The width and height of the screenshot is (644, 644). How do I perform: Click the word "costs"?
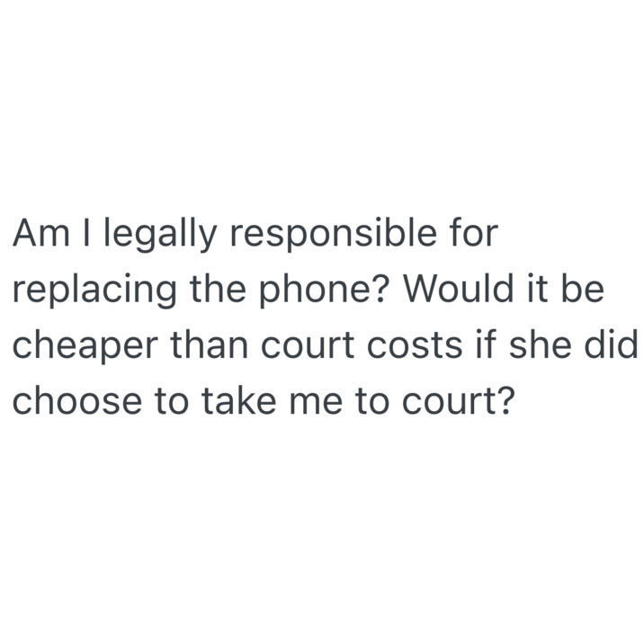(415, 345)
